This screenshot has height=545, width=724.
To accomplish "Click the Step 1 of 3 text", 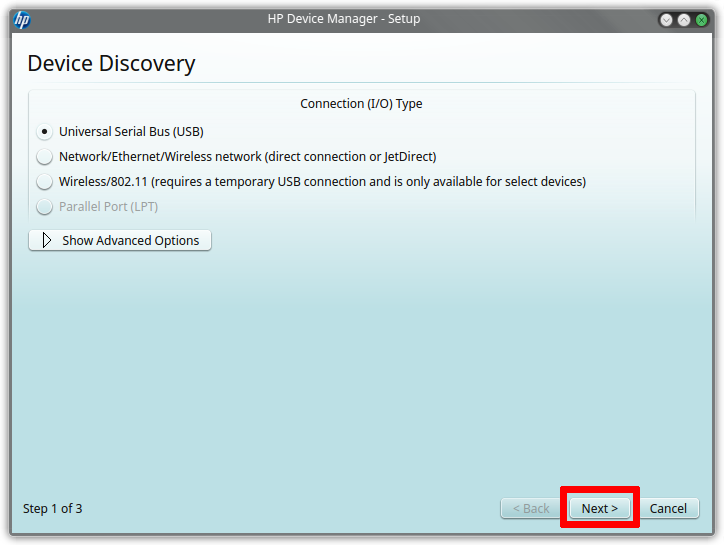I will pyautogui.click(x=53, y=509).
